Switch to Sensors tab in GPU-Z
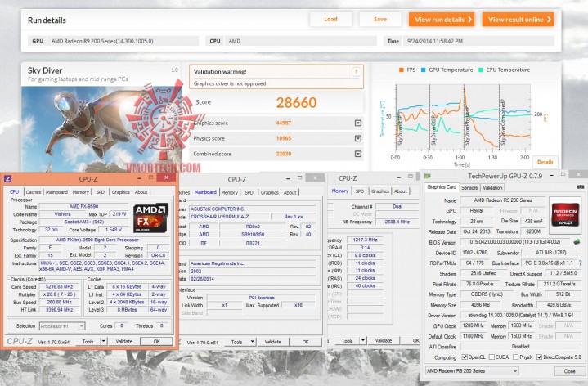 pos(469,187)
